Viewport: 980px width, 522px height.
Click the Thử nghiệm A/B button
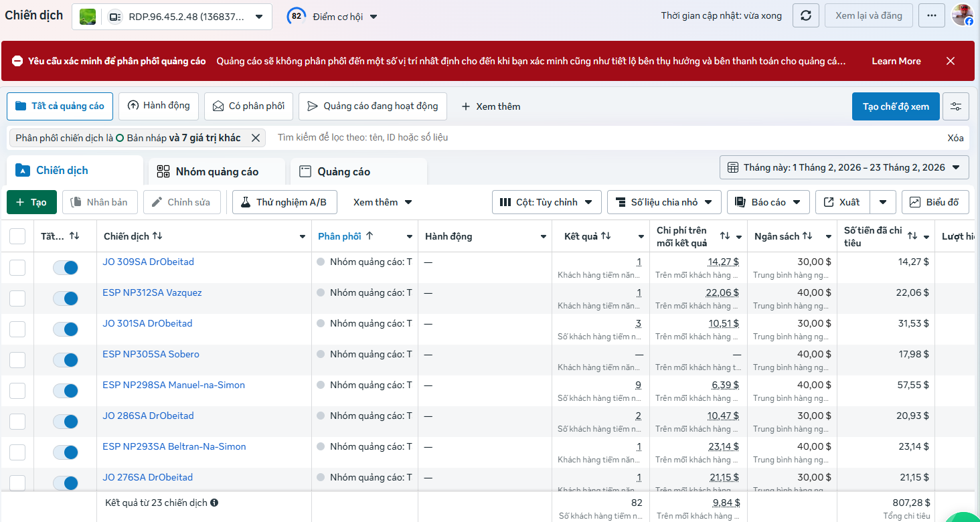284,202
